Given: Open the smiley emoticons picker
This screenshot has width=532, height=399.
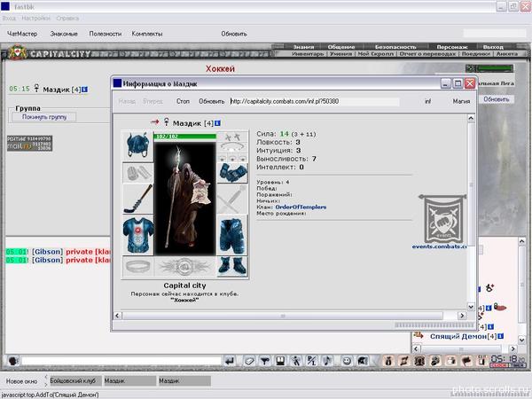Looking at the screenshot, I should [347, 361].
